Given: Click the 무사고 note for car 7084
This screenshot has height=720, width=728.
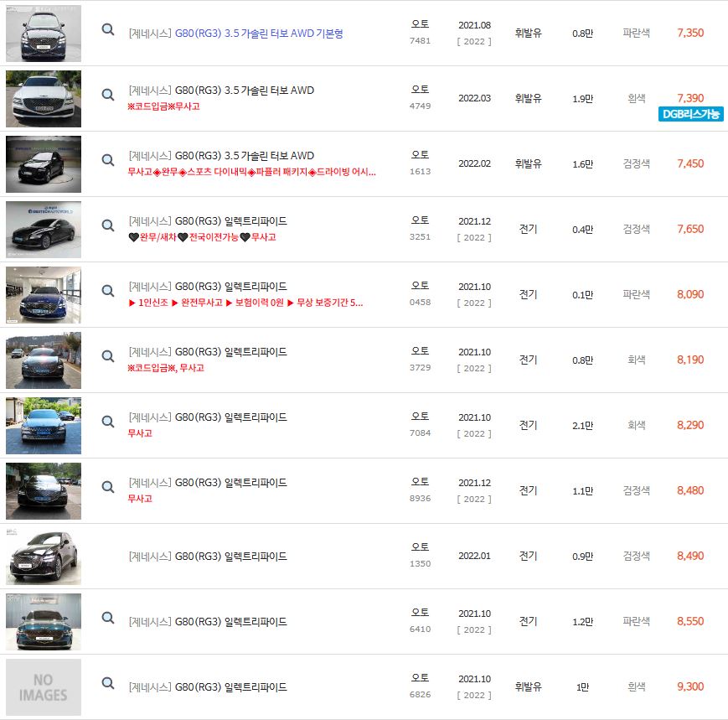Looking at the screenshot, I should (x=140, y=433).
